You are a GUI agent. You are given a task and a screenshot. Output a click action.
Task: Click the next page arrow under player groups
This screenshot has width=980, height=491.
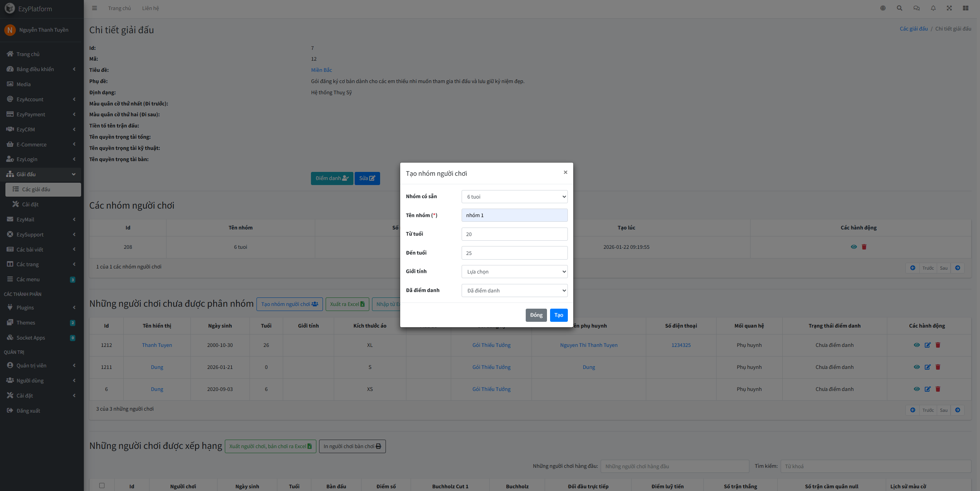[958, 268]
